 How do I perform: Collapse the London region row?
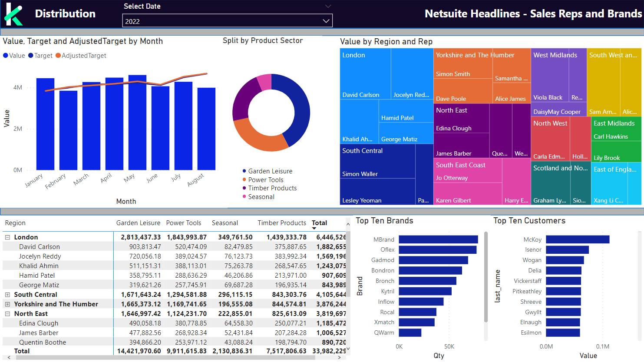[7, 237]
